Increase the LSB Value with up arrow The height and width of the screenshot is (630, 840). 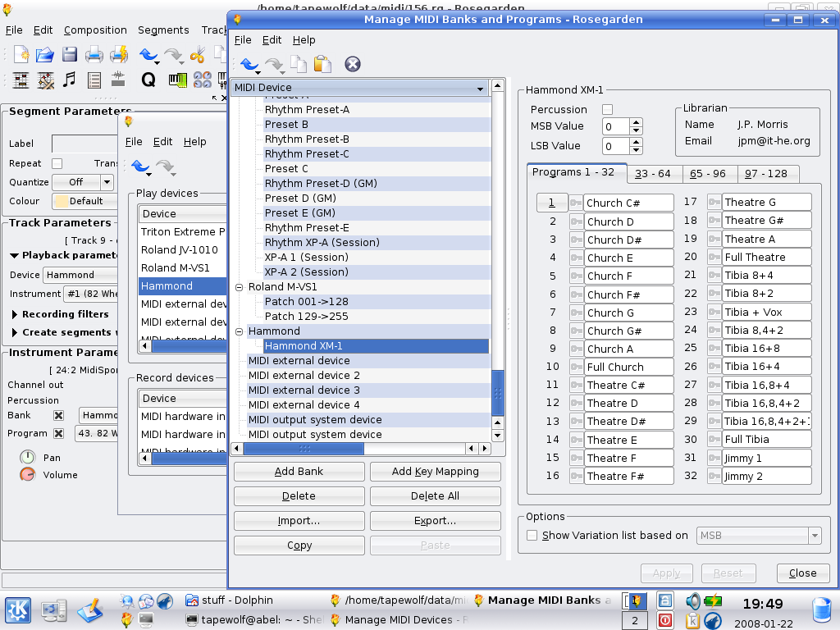pos(636,142)
